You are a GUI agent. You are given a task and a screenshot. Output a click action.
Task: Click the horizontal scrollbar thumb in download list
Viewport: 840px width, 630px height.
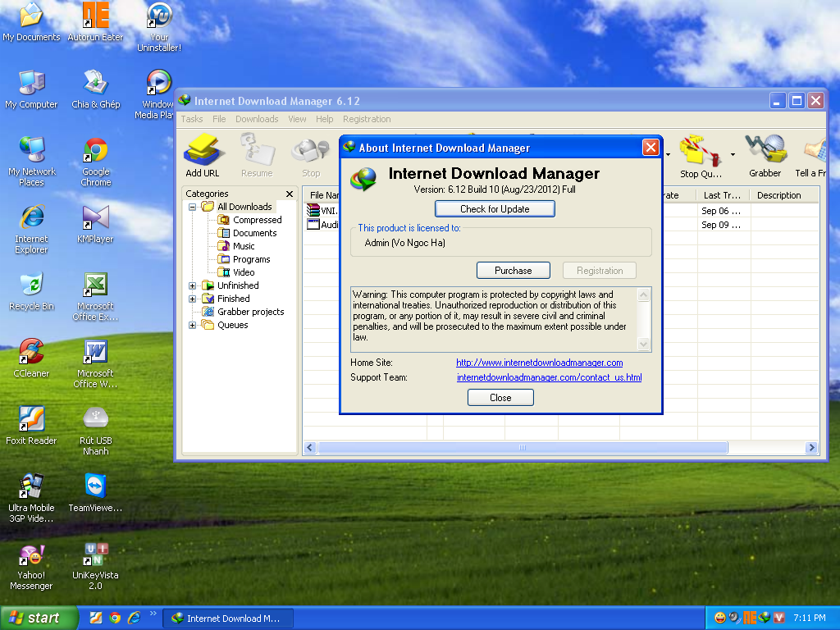pos(523,447)
